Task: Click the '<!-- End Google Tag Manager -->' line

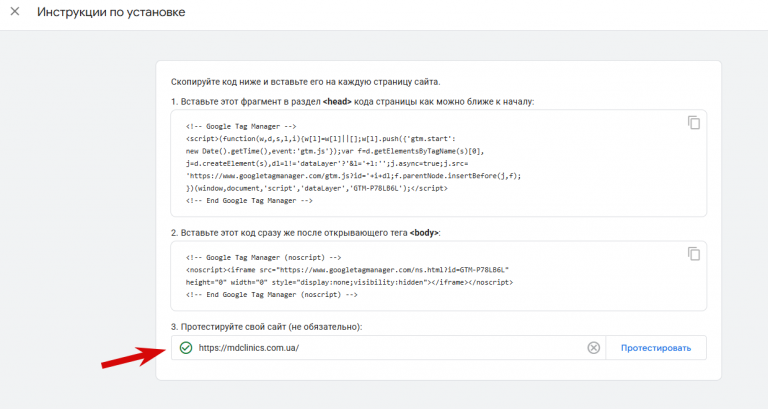Action: click(249, 201)
